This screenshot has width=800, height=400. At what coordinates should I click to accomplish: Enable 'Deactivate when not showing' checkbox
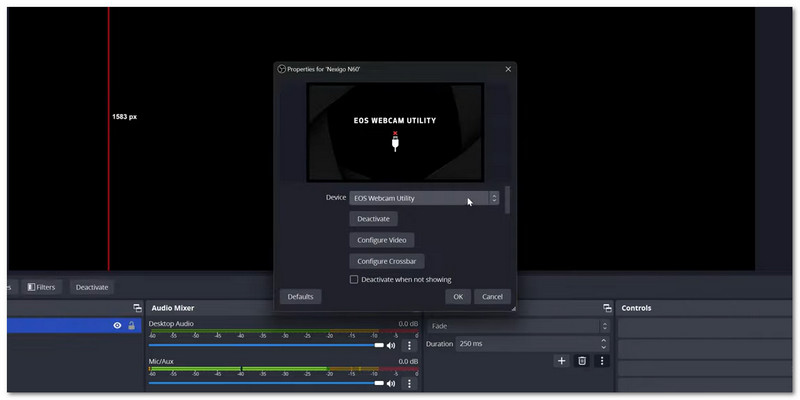tap(354, 280)
